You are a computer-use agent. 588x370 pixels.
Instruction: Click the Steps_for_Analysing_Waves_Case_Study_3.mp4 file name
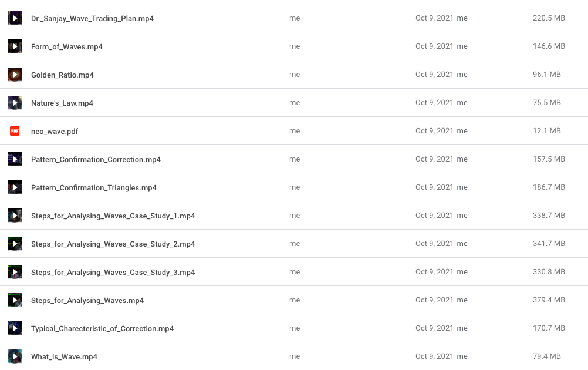pyautogui.click(x=113, y=273)
